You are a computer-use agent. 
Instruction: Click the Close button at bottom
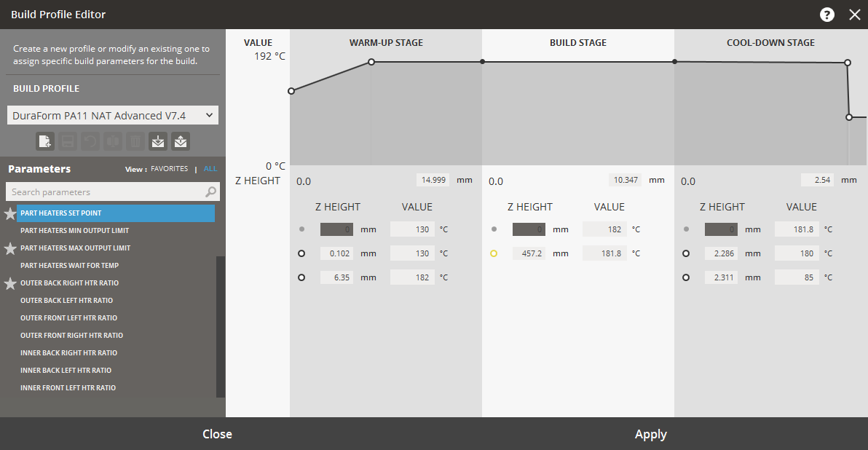pos(217,434)
